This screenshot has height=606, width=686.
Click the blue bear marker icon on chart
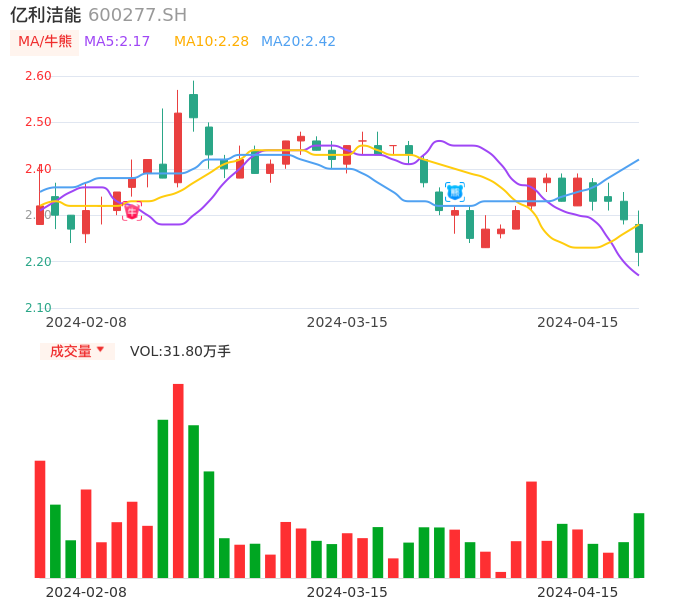(455, 191)
